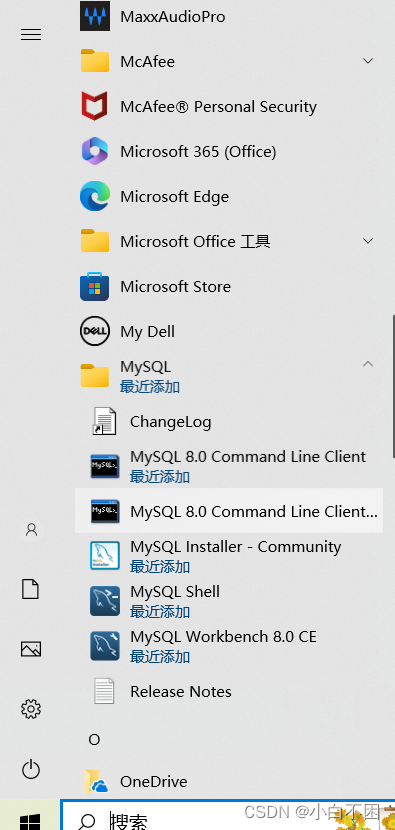The width and height of the screenshot is (395, 830).
Task: Launch MySQL Workbench 8.0 CE icon
Action: (104, 646)
